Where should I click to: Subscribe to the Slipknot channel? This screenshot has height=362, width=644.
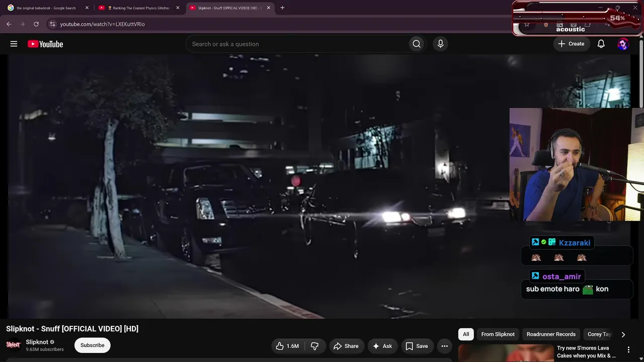93,345
